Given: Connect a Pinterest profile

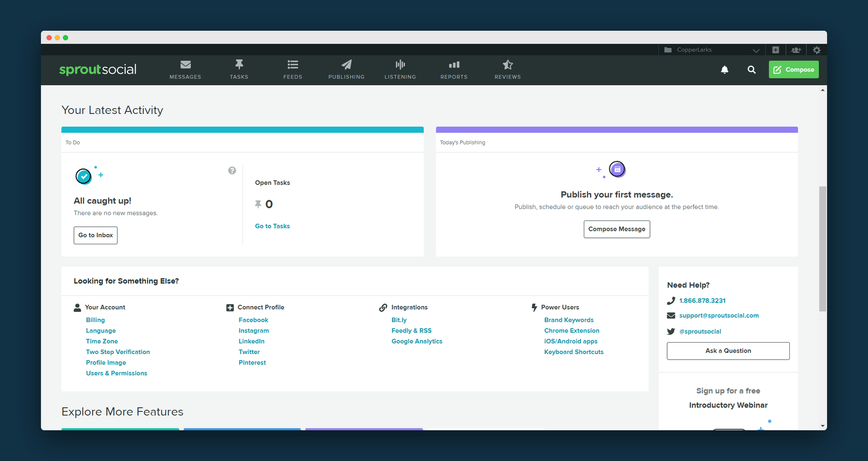Looking at the screenshot, I should click(x=252, y=363).
